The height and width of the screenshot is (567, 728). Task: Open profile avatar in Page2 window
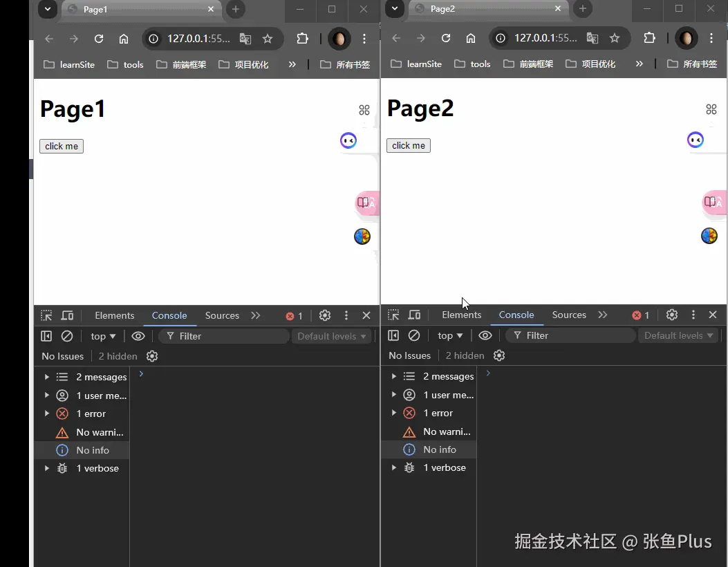(687, 38)
